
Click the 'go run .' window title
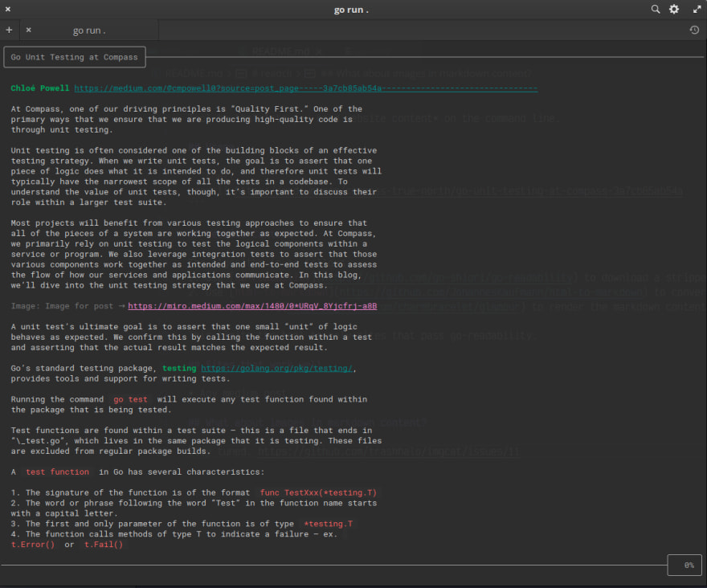coord(351,10)
